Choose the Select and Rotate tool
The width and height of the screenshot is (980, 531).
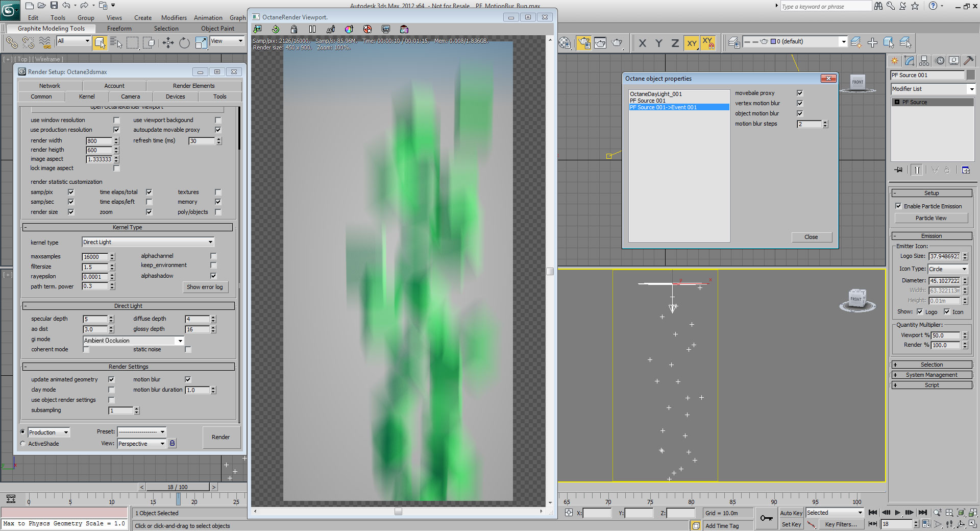pyautogui.click(x=184, y=43)
